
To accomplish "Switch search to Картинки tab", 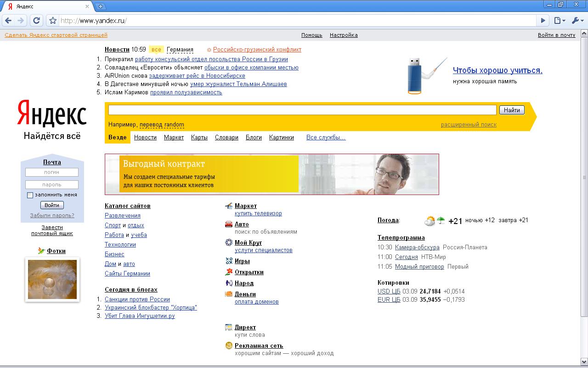I will coord(282,137).
